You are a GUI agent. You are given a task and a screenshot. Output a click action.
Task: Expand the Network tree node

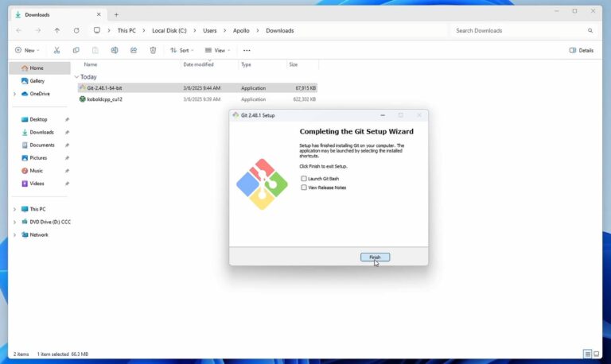coord(15,234)
